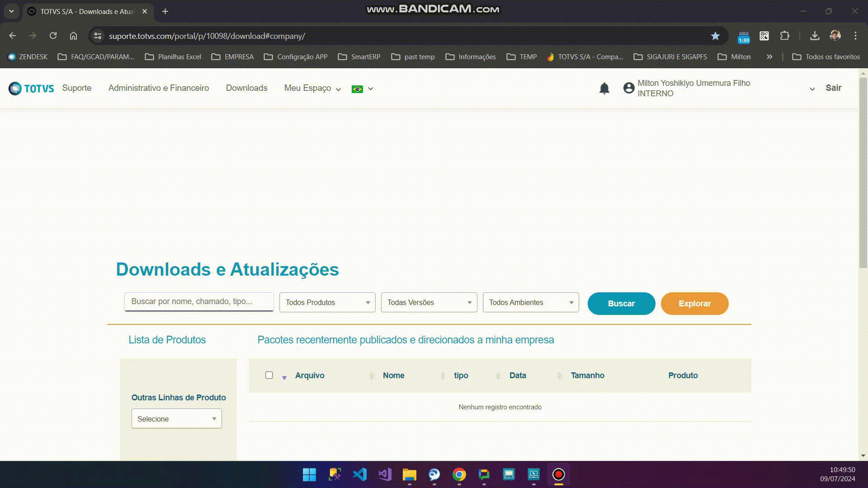Click the page vertical scrollbar thumb
Screen dimensions: 868x488
coord(863,173)
